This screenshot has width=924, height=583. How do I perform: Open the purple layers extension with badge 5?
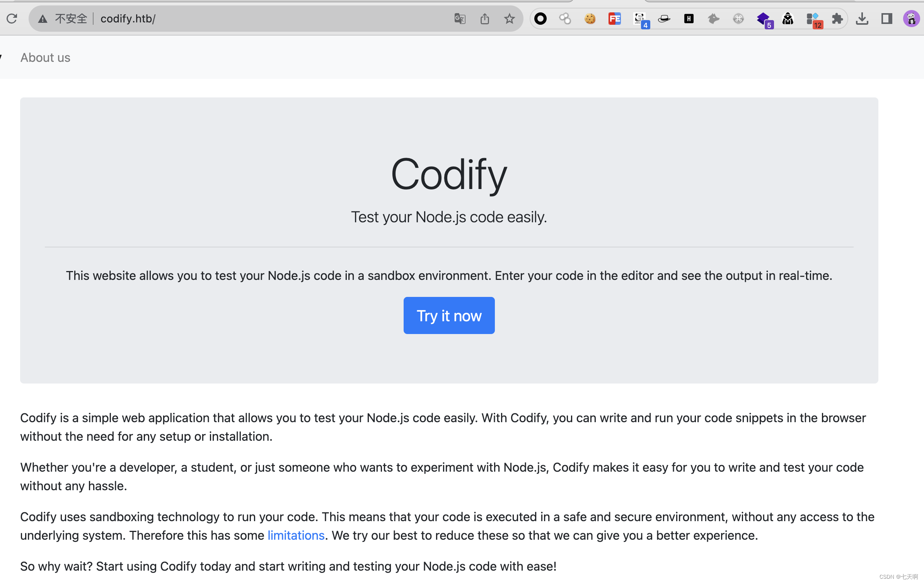click(765, 20)
